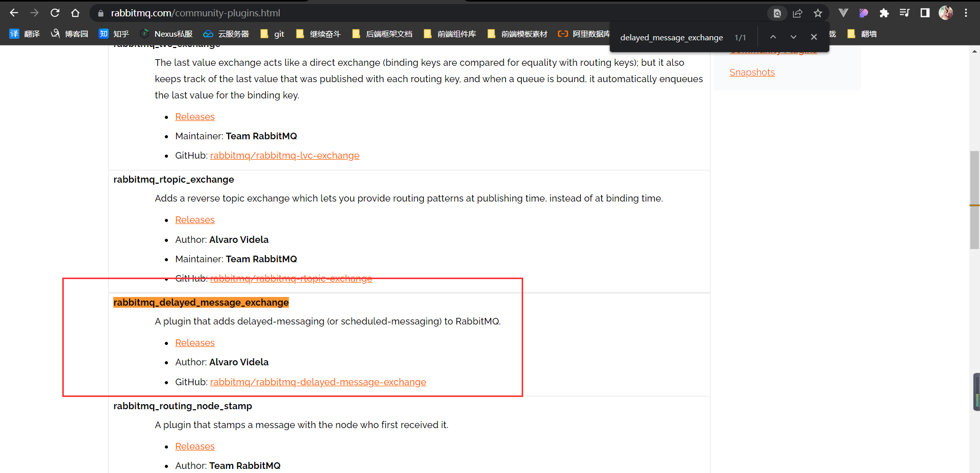The image size is (980, 473).
Task: Open the 博客园 bookmark
Action: pos(69,34)
